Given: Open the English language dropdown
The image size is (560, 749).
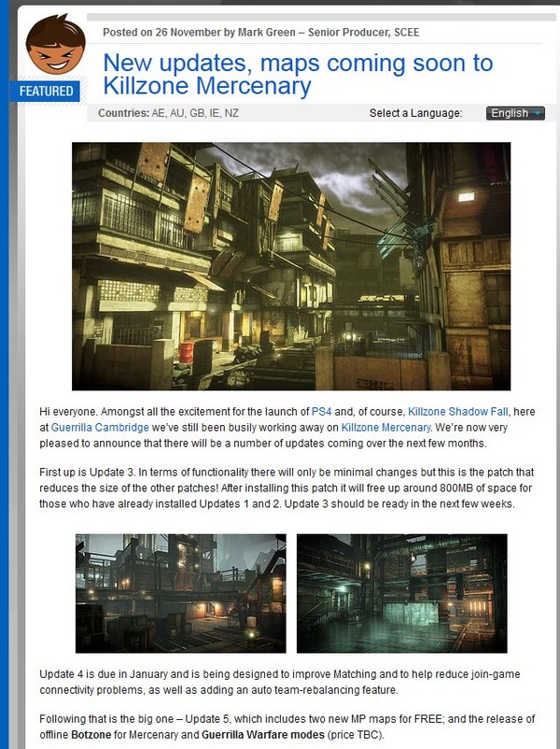Looking at the screenshot, I should 515,113.
